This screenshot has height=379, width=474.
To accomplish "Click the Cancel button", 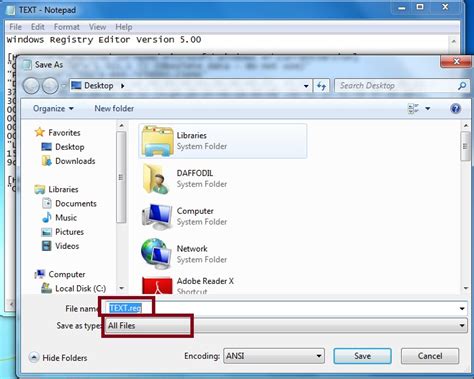I will [x=430, y=356].
